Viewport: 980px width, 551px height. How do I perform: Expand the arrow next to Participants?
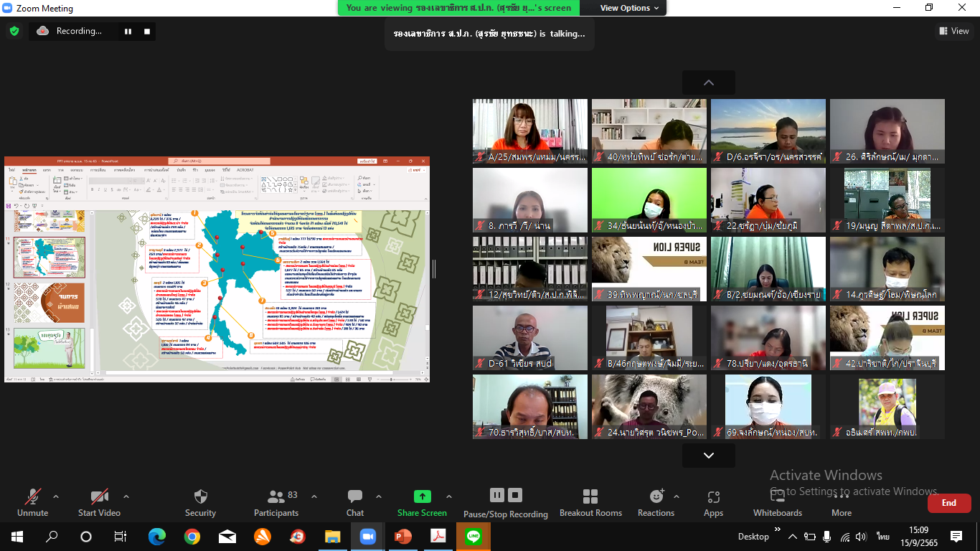(314, 496)
